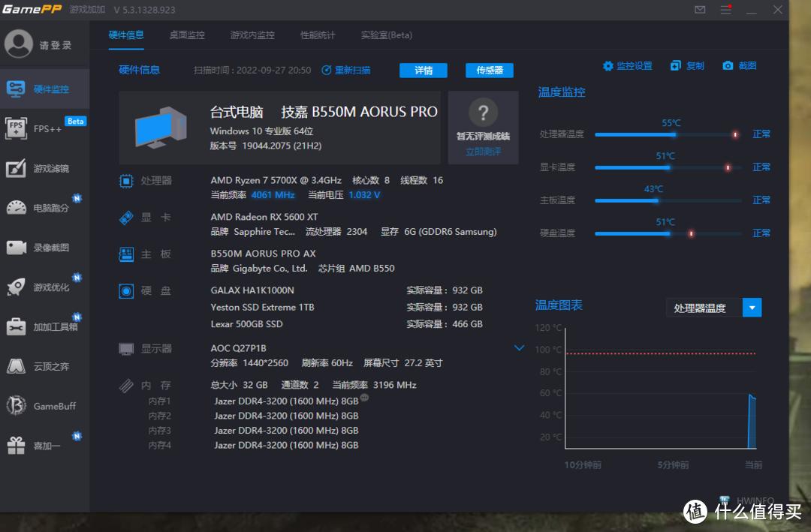Screen dimensions: 811x532
Task: Select the Lexar 500GB SSD row
Action: pyautogui.click(x=346, y=324)
